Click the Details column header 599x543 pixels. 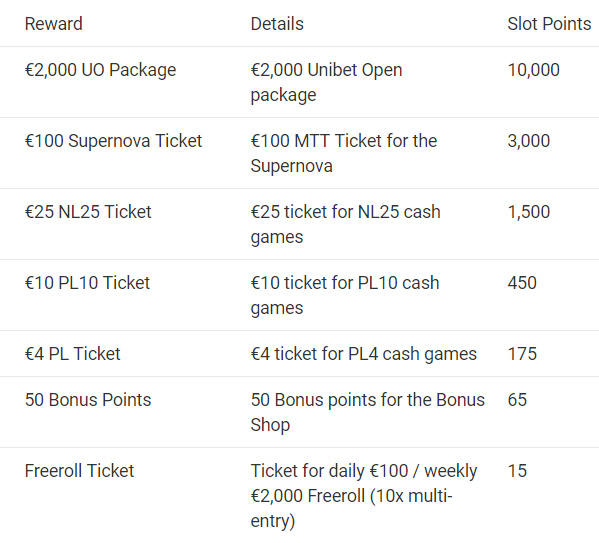tap(277, 24)
